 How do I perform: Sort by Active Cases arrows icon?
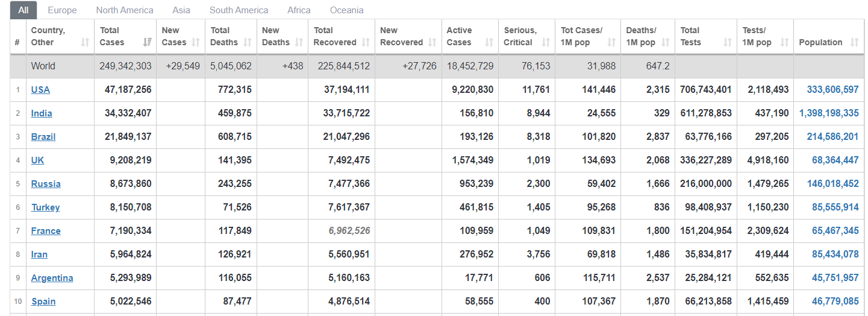(x=489, y=42)
